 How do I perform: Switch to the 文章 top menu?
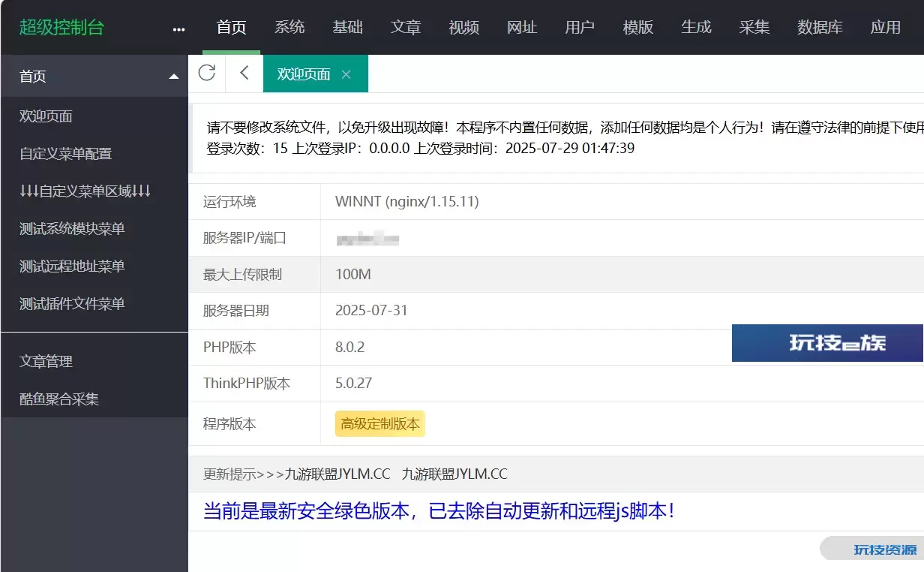pos(406,28)
